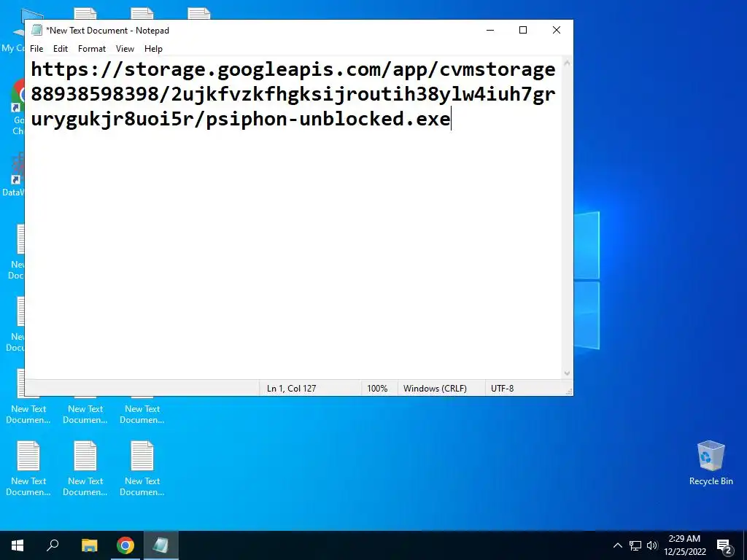
Task: Click the Notepad title bar icon
Action: click(36, 30)
